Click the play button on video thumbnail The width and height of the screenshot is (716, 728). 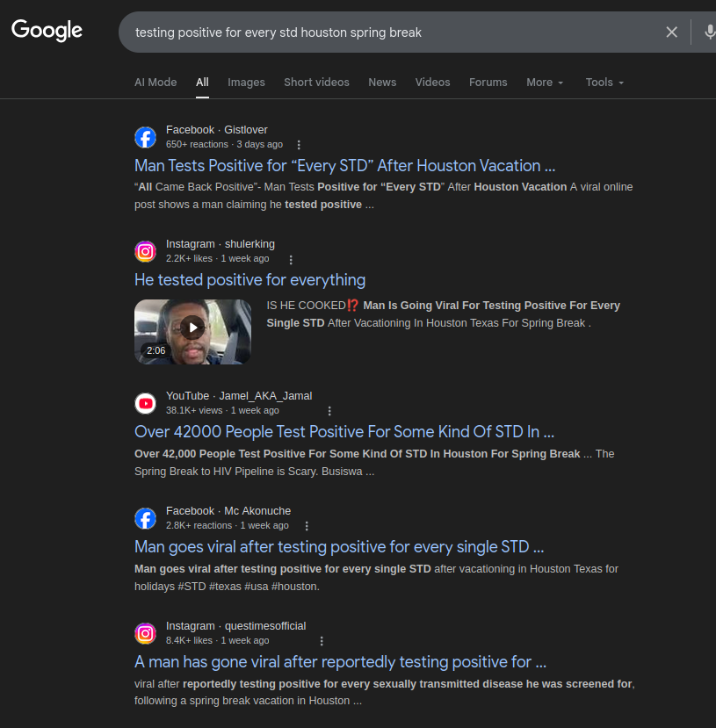[x=192, y=328]
